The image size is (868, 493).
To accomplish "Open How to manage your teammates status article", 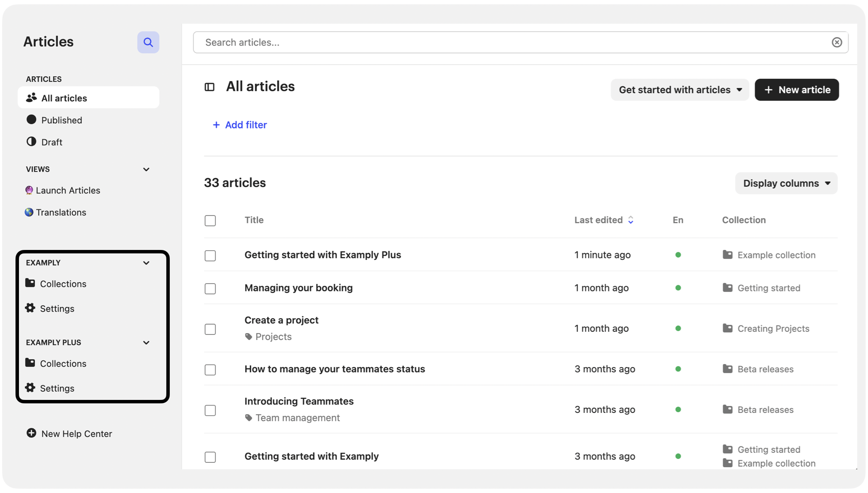I will point(335,369).
